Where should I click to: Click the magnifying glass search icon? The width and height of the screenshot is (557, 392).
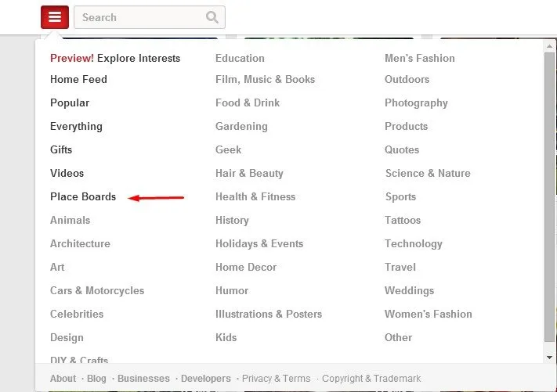tap(212, 17)
